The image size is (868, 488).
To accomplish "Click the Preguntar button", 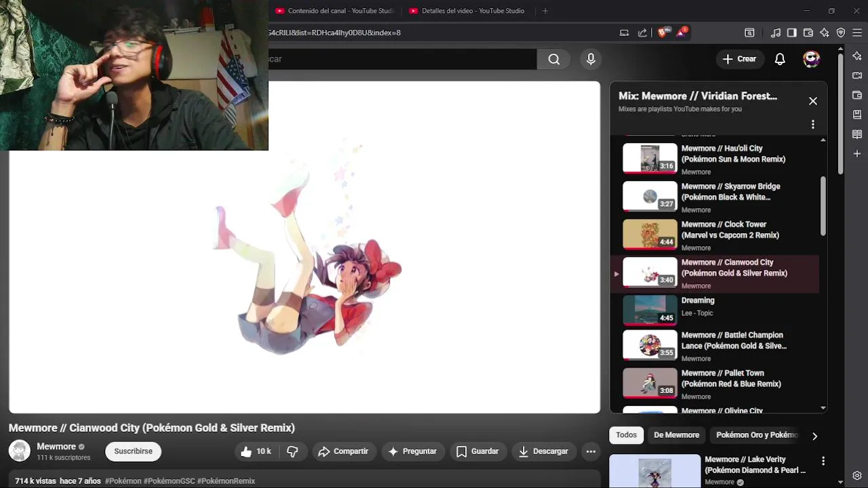I will click(412, 451).
